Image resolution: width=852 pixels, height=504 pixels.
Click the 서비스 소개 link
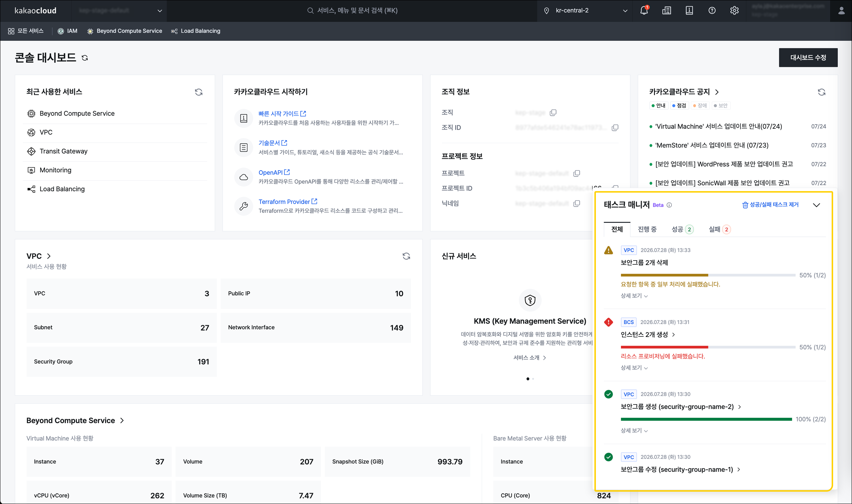pyautogui.click(x=529, y=358)
